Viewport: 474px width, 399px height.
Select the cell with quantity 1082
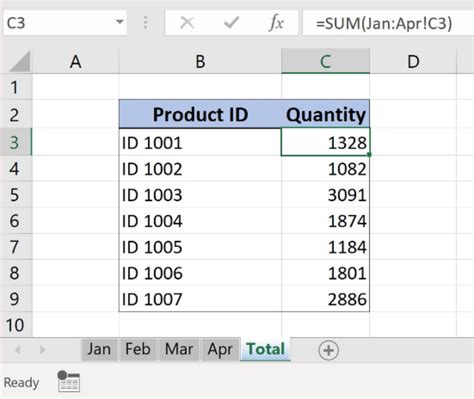pyautogui.click(x=325, y=169)
